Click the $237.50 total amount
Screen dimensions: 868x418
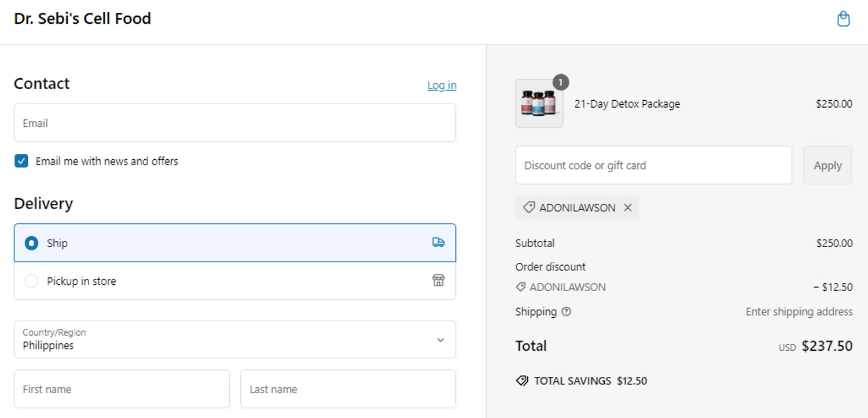827,346
